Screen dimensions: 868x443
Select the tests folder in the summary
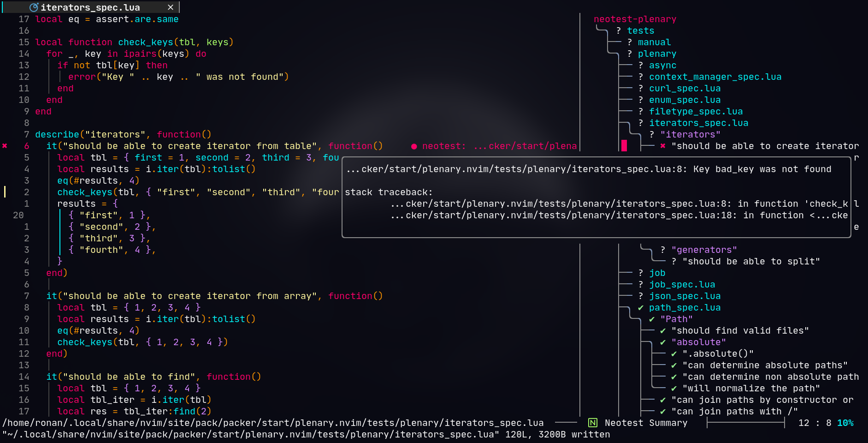click(641, 30)
